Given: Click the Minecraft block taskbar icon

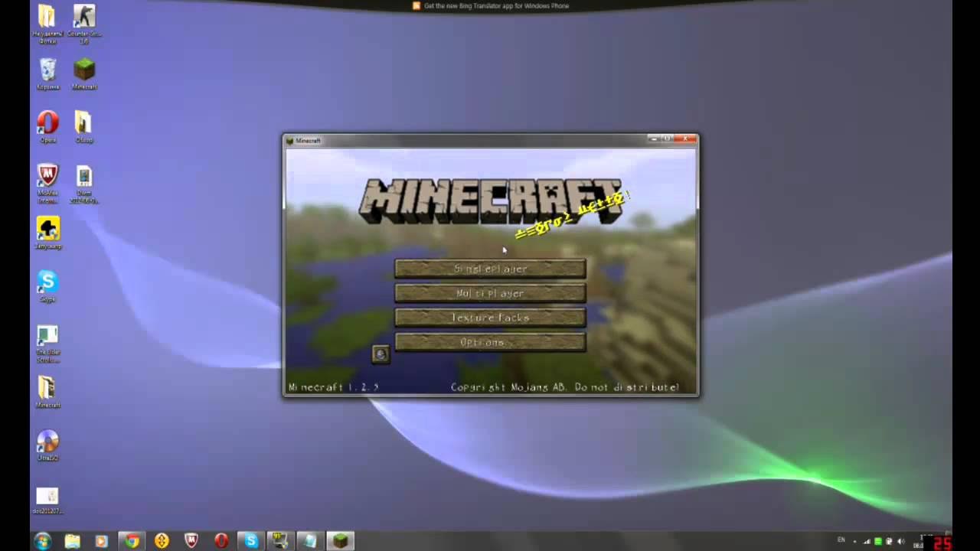Looking at the screenshot, I should 341,541.
